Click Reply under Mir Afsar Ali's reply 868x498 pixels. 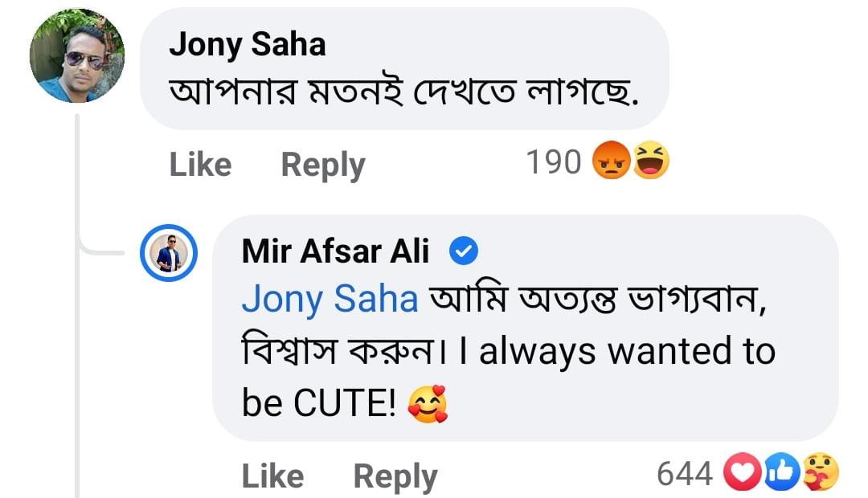pyautogui.click(x=394, y=476)
